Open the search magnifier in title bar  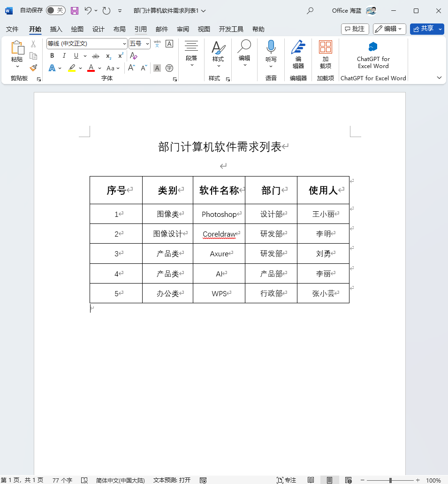tap(310, 11)
